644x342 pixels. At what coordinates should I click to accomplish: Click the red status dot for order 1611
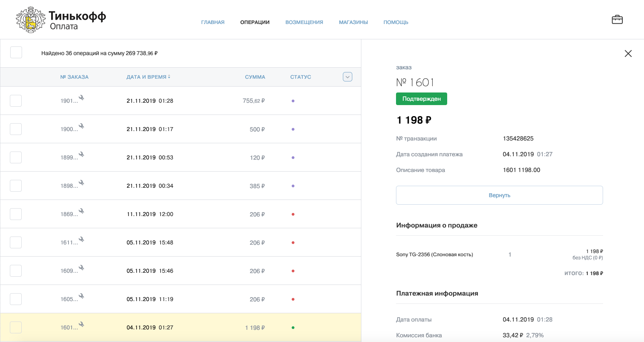click(293, 242)
